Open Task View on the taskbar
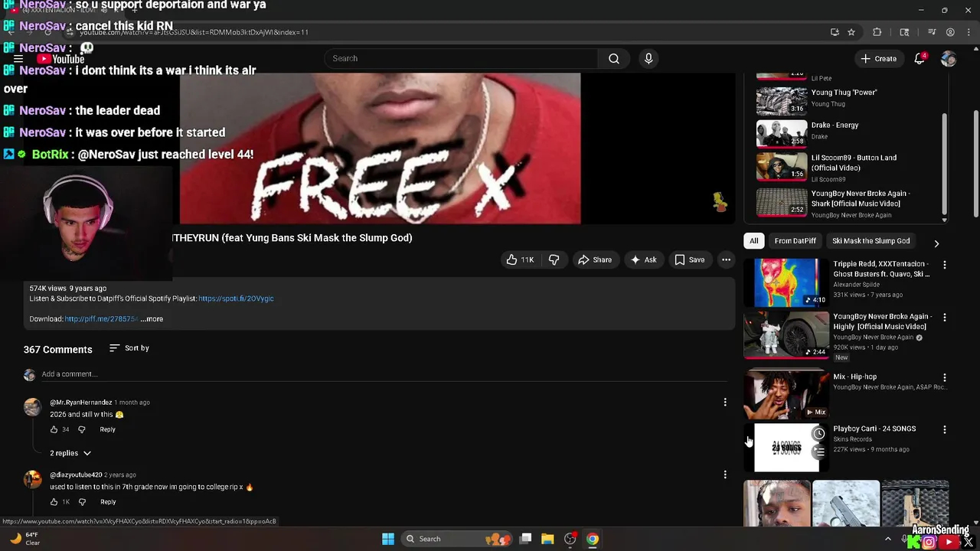This screenshot has height=551, width=980. 525,539
